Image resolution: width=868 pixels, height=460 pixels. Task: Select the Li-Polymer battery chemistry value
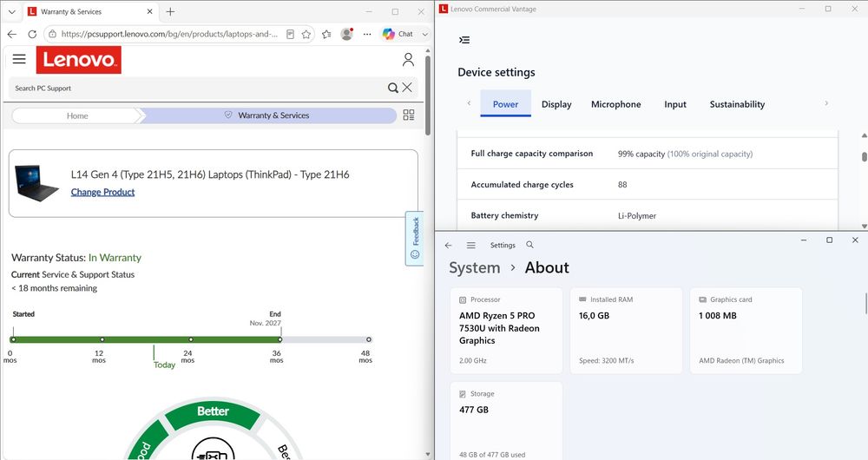636,216
